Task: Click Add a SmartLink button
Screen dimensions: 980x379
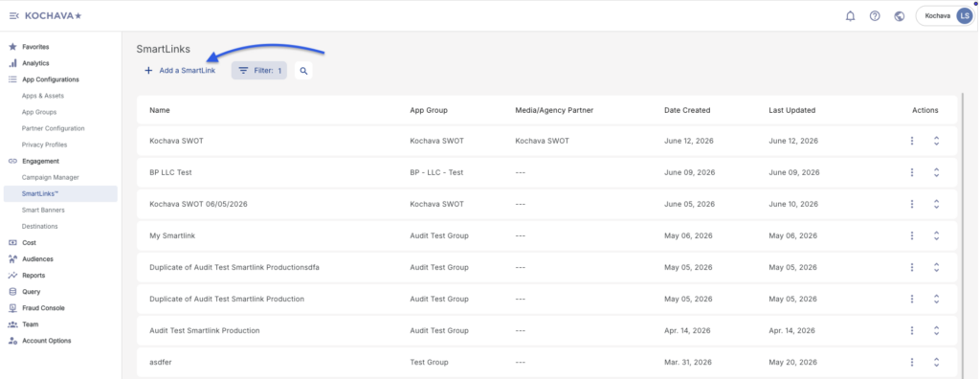Action: click(180, 71)
